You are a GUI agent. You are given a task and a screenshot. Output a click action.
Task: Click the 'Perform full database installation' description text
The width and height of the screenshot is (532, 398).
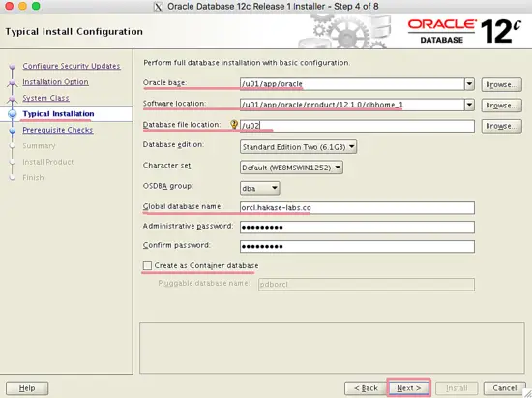247,63
